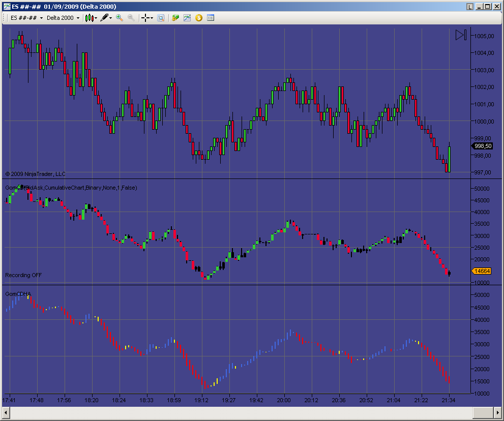
Task: Maximize the chart window
Action: [x=488, y=7]
